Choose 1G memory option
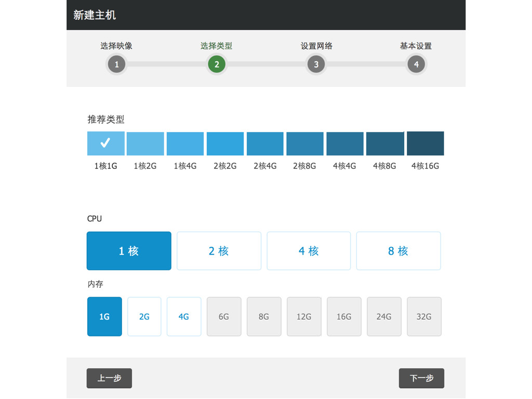 104,316
